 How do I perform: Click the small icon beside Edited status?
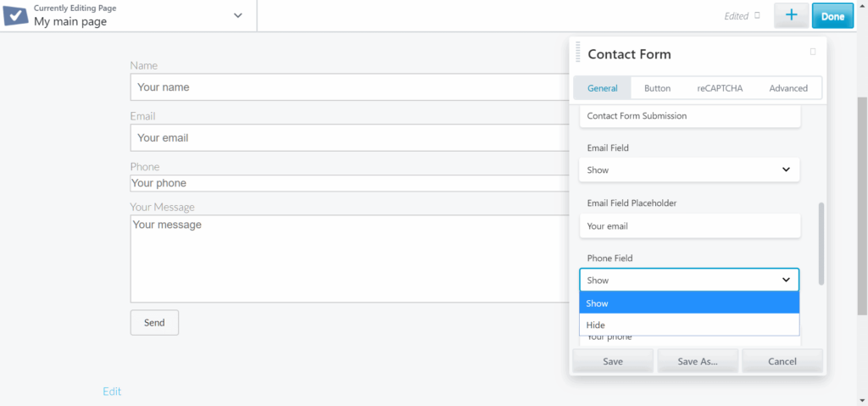tap(757, 15)
